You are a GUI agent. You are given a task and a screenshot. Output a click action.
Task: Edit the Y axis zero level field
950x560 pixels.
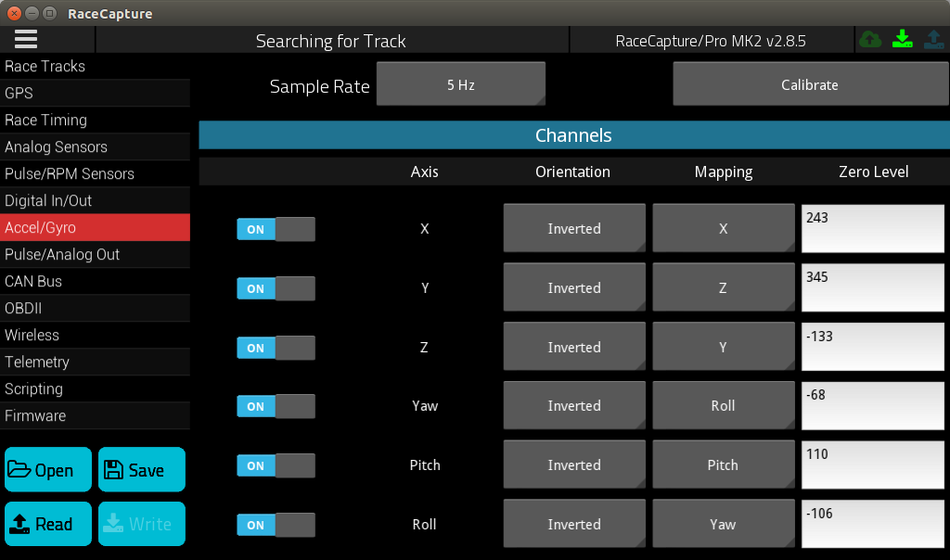pyautogui.click(x=872, y=287)
